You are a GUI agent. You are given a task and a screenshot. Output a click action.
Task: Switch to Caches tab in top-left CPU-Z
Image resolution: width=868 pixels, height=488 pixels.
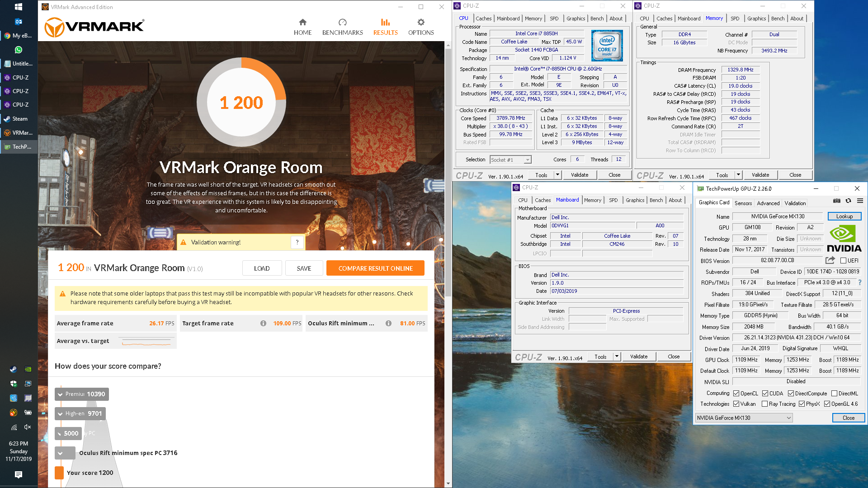483,19
